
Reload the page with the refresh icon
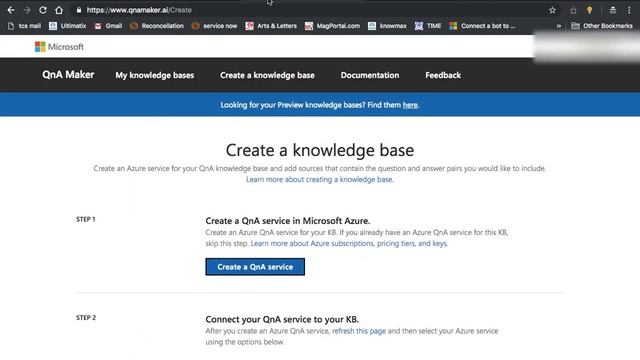point(43,10)
